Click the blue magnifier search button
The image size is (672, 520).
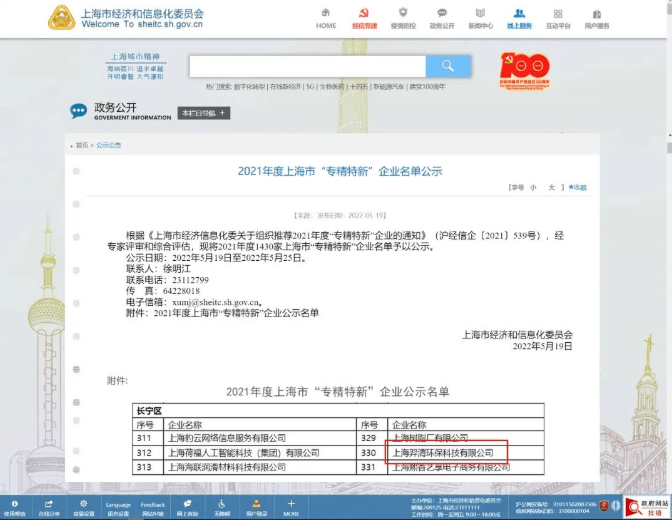(x=448, y=66)
